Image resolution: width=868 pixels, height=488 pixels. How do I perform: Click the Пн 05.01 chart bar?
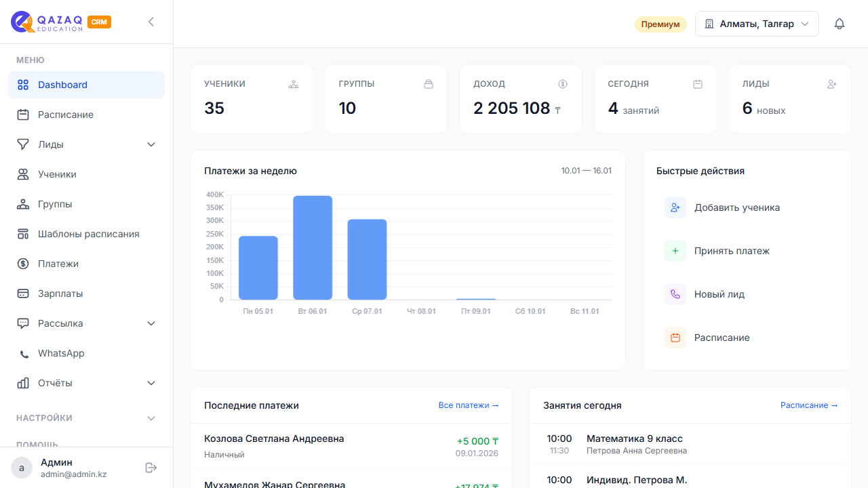(258, 268)
